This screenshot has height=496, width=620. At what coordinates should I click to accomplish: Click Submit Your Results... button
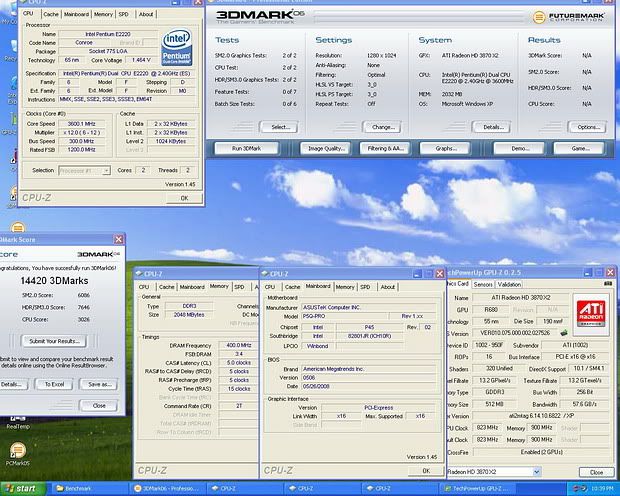point(54,341)
